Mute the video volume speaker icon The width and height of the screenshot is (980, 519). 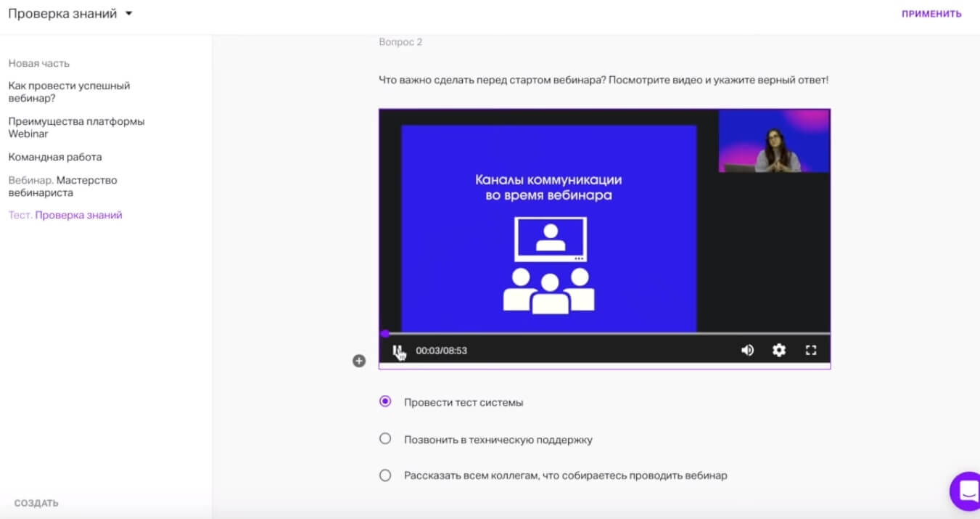click(747, 351)
